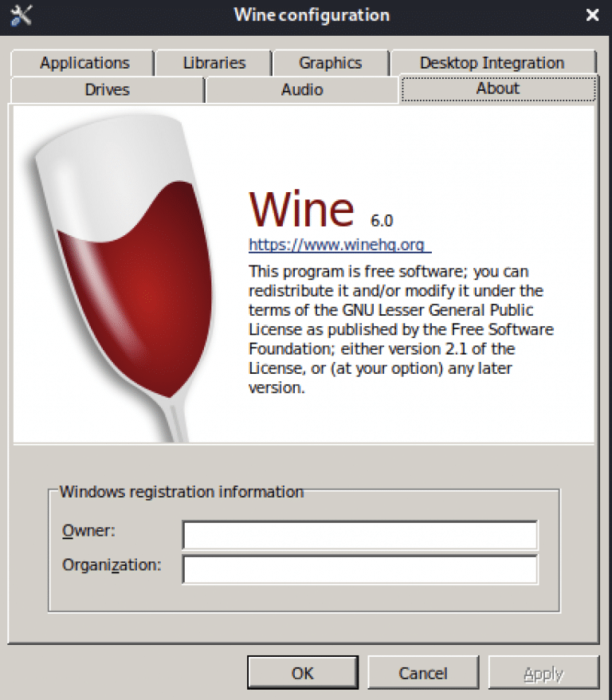Open the Libraries tab
612x700 pixels.
point(214,63)
